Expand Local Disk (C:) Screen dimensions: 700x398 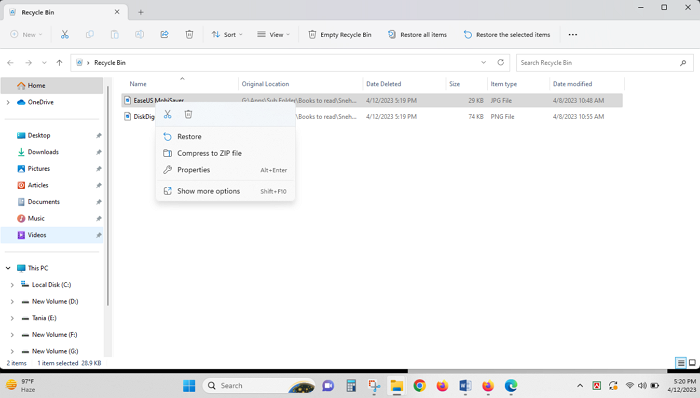[12, 285]
